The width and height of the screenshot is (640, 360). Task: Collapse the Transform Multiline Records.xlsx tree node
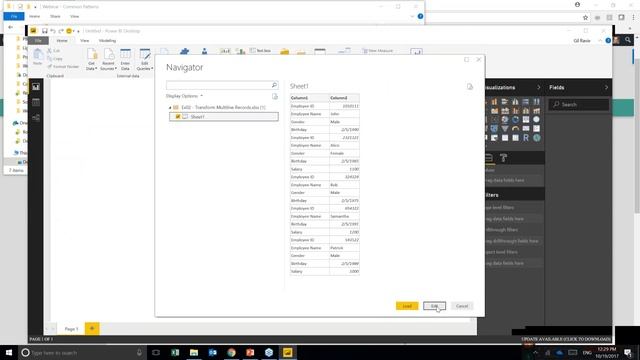click(x=170, y=107)
